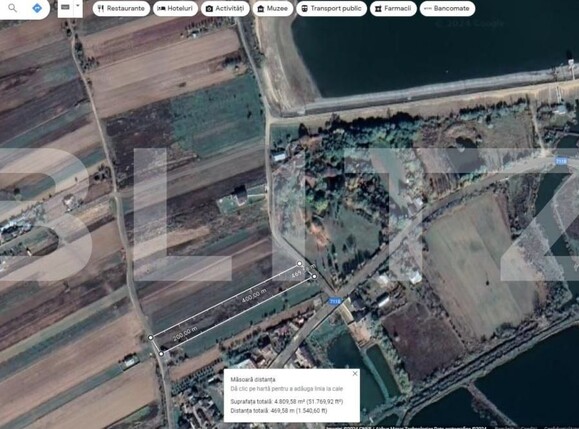Click the search magnifier icon
The height and width of the screenshot is (429, 579).
click(x=12, y=8)
